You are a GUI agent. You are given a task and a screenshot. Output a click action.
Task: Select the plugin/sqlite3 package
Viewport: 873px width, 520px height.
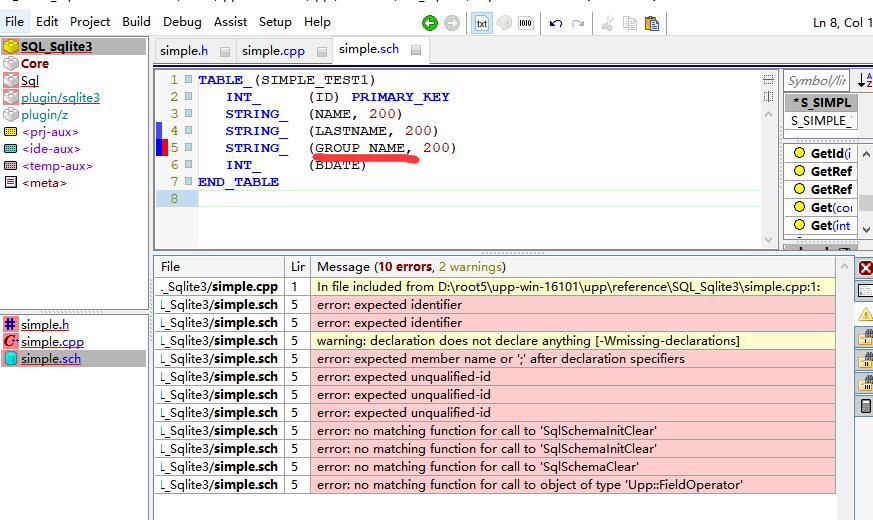[x=60, y=98]
